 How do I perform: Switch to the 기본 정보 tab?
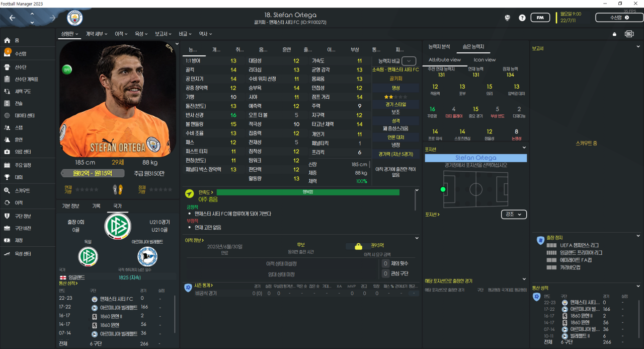70,206
